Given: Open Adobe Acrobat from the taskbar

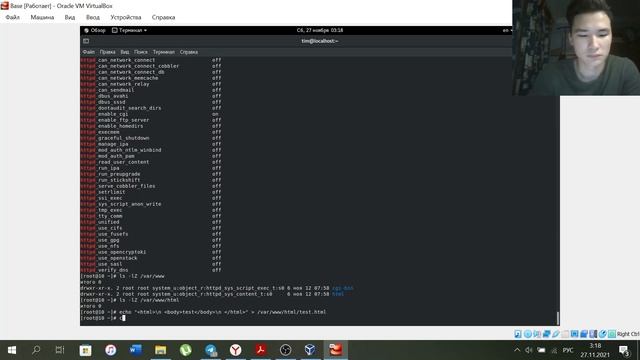Looking at the screenshot, I should [x=260, y=350].
